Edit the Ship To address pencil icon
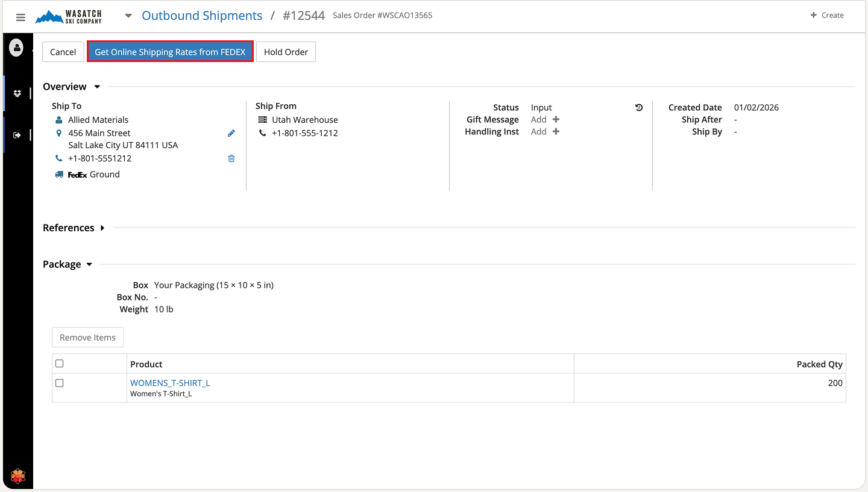The image size is (868, 492). click(231, 134)
